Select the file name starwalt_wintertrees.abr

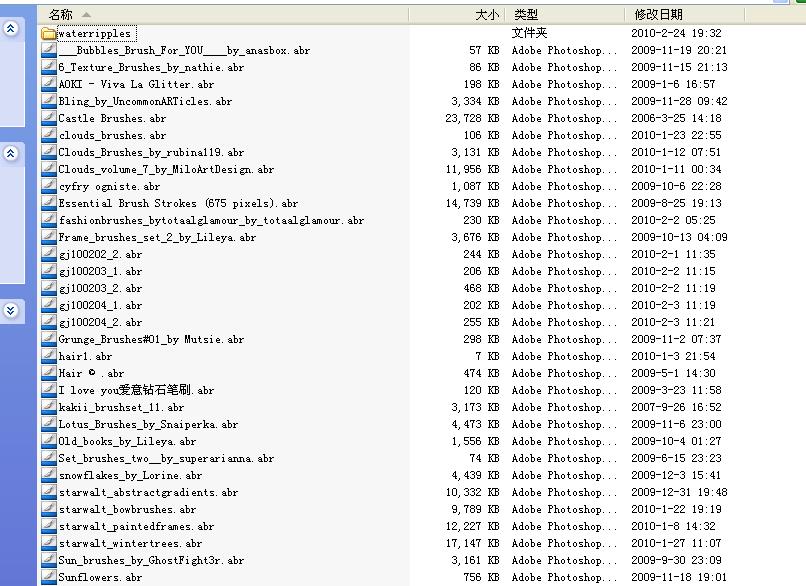tap(130, 543)
